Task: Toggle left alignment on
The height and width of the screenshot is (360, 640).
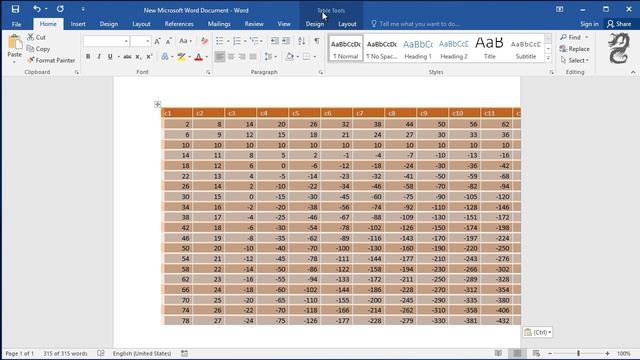Action: point(220,57)
